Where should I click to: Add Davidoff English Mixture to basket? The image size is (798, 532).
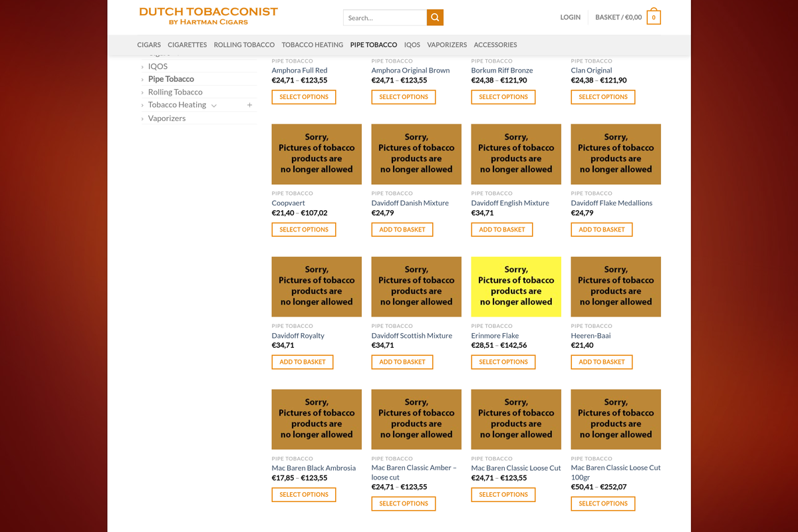[x=502, y=229]
